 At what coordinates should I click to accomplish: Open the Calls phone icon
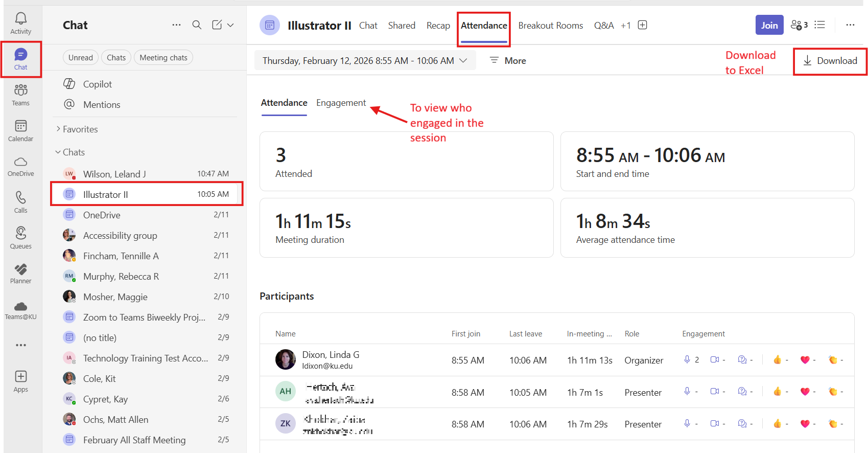[20, 202]
